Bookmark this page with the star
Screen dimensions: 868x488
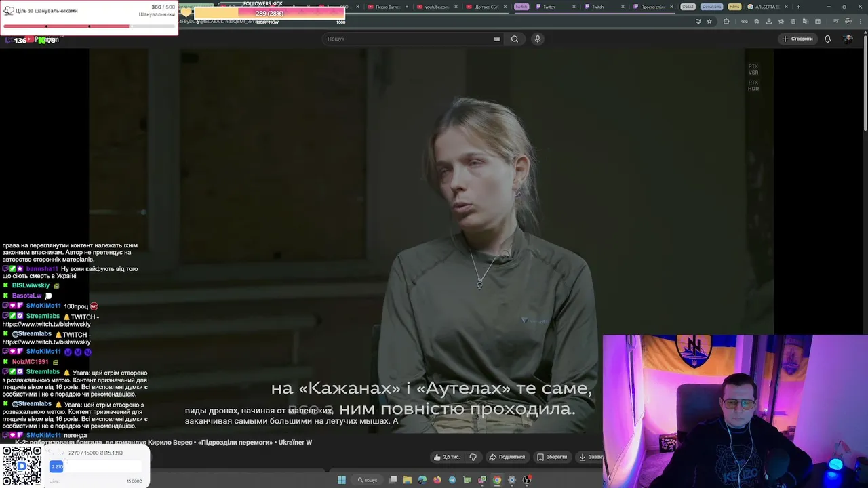(709, 21)
